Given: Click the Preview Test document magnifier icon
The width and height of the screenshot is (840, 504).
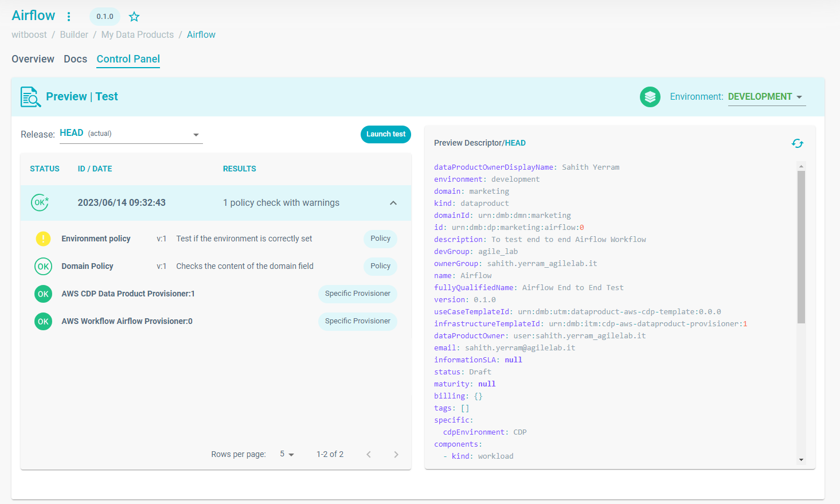Looking at the screenshot, I should point(30,97).
